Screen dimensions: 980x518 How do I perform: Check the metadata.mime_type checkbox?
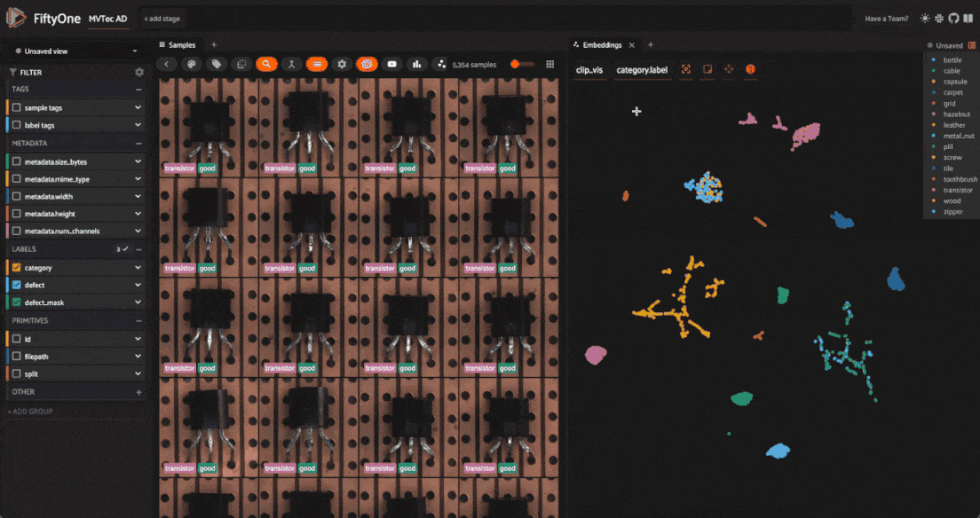17,178
